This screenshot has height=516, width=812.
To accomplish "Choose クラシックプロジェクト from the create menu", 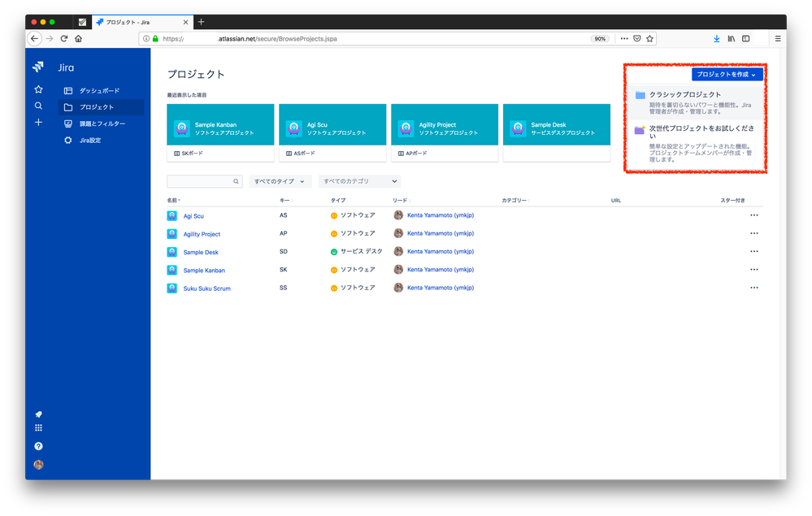I will coord(696,102).
